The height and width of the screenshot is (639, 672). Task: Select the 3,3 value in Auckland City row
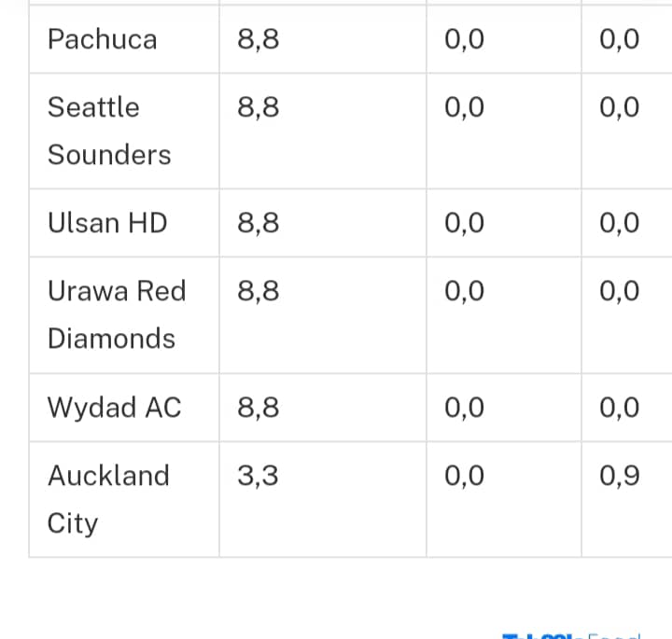point(258,476)
